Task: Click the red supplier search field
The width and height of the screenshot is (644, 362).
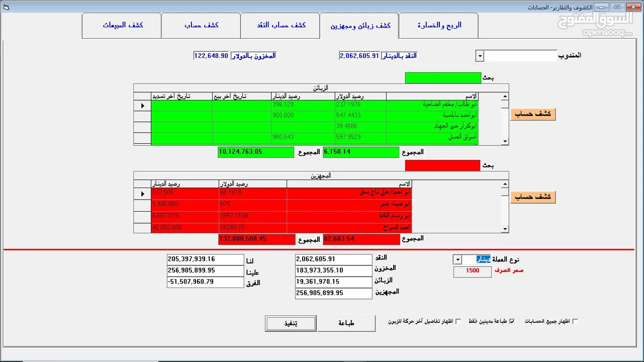Action: click(x=443, y=165)
